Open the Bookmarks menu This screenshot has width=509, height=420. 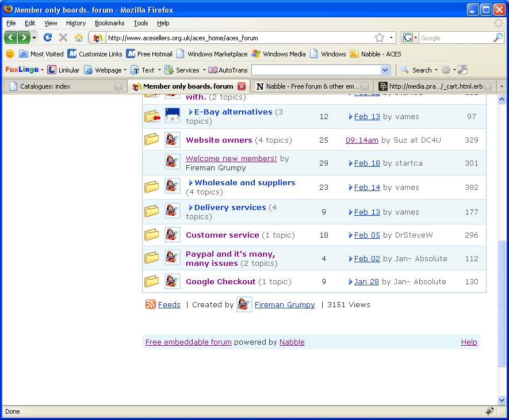109,23
